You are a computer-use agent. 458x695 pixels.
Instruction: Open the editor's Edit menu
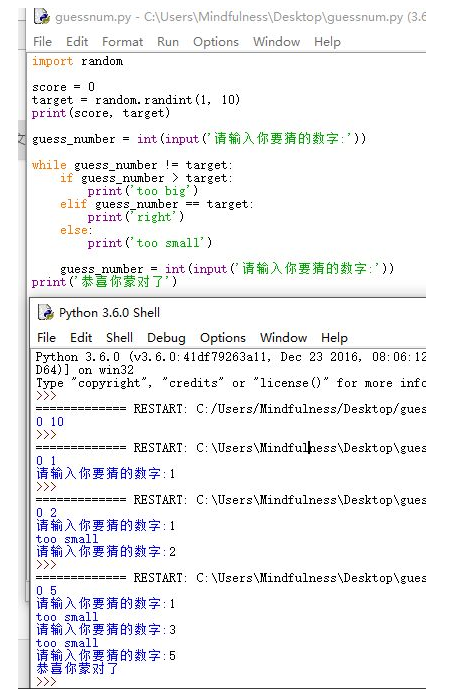77,42
